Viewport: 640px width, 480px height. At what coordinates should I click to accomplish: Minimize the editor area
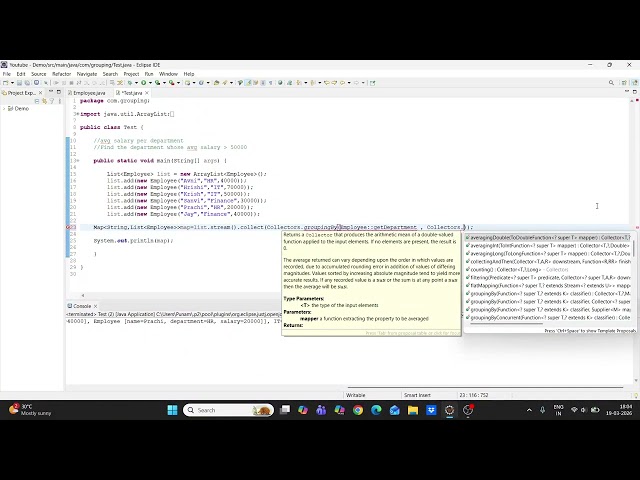tap(627, 91)
